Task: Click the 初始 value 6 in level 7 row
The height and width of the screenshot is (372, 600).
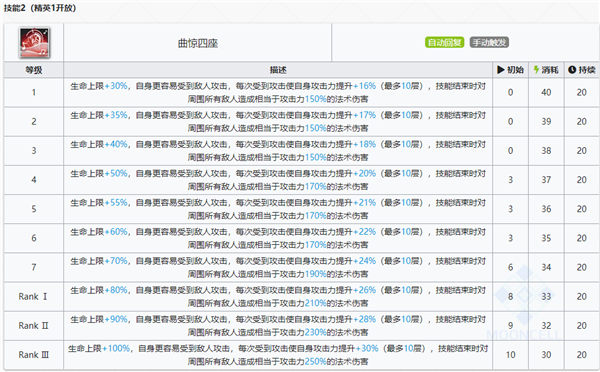Action: (x=510, y=267)
